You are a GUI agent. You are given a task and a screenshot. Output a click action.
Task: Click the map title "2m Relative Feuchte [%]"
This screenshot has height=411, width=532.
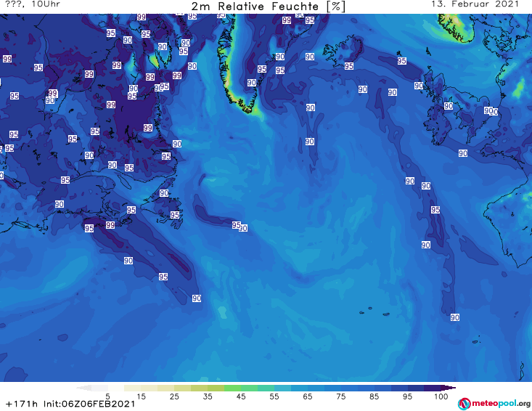coord(269,7)
